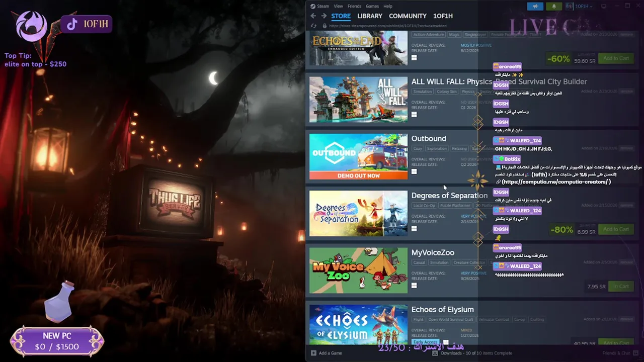Image resolution: width=644 pixels, height=362 pixels.
Task: Click In Cart button for MyVoiceZoo
Action: 621,286
